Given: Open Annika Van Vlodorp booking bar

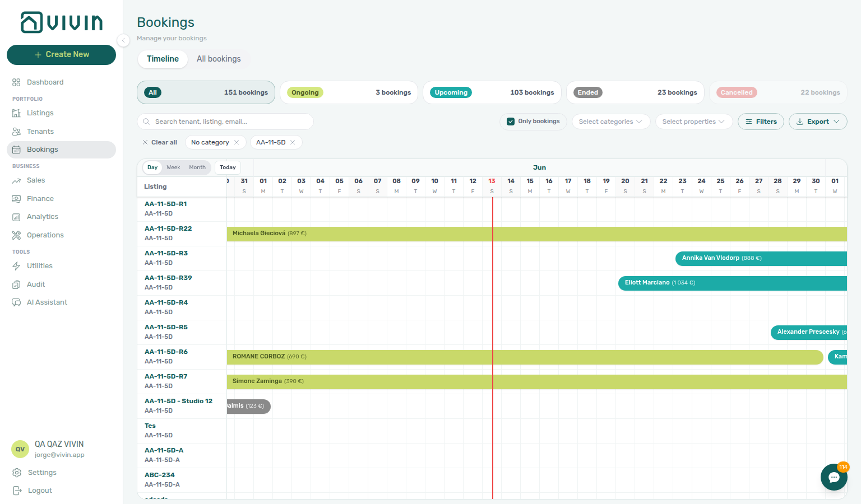Looking at the screenshot, I should click(x=761, y=258).
